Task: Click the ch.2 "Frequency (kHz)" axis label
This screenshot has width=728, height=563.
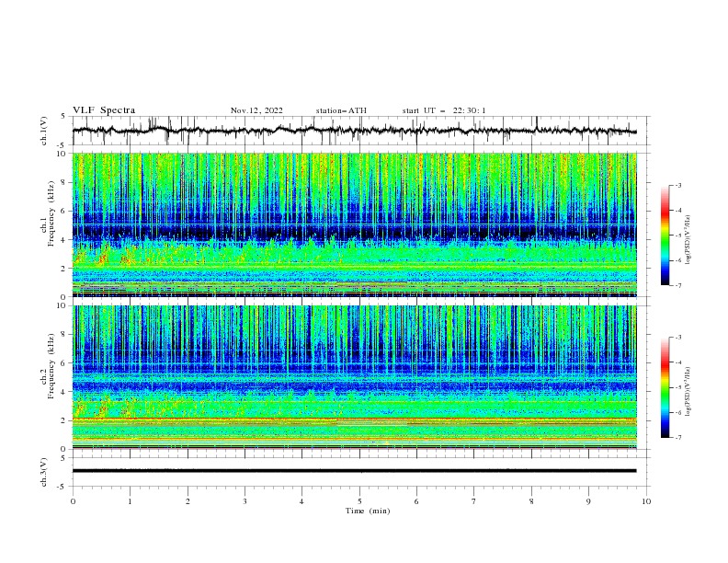Action: coord(51,365)
